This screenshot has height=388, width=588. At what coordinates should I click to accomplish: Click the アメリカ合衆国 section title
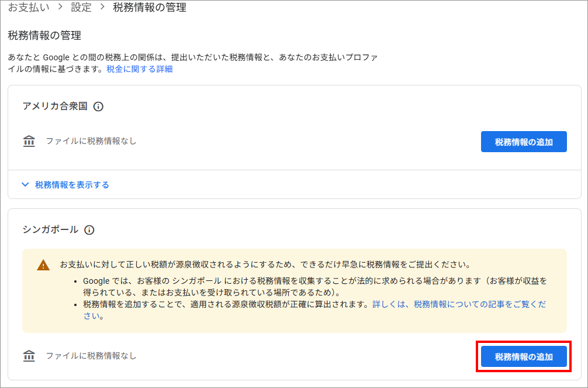click(x=55, y=107)
